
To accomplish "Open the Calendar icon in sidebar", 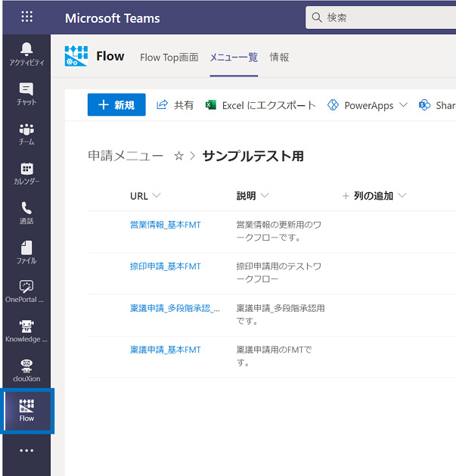I will pyautogui.click(x=26, y=173).
